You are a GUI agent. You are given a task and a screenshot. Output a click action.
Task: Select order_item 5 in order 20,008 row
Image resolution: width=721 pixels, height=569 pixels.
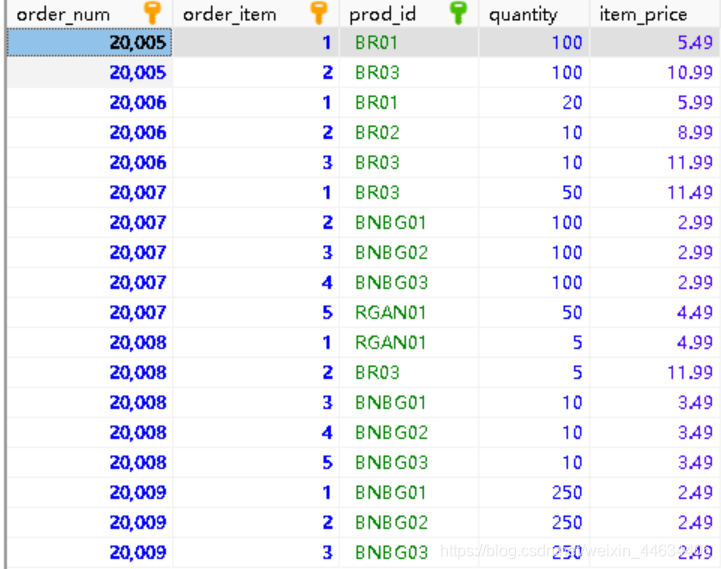coord(256,462)
